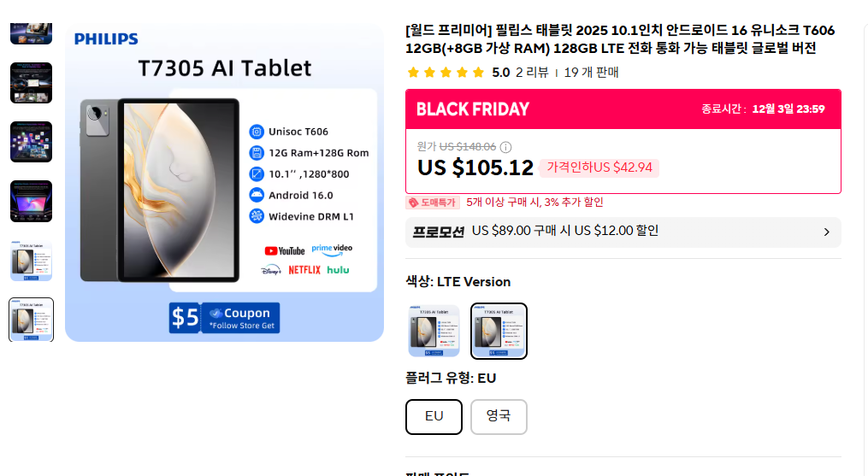Click the yellow star rating icons
The image size is (868, 476).
point(446,73)
